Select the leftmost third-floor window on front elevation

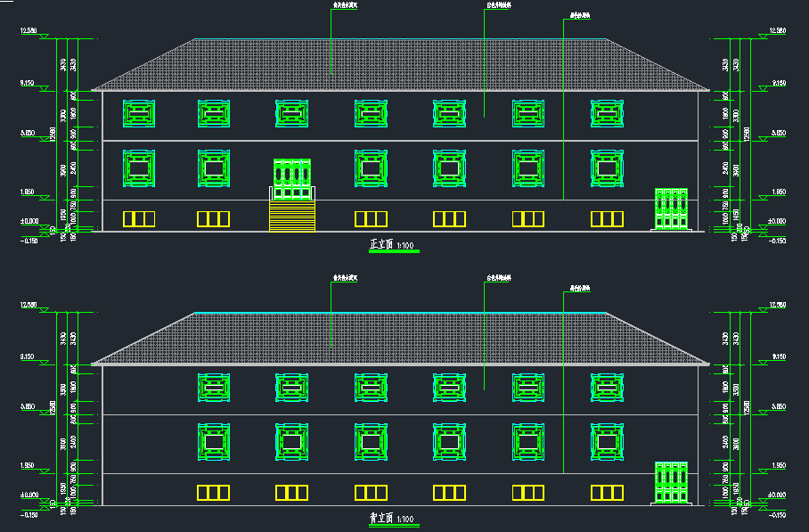pyautogui.click(x=139, y=113)
